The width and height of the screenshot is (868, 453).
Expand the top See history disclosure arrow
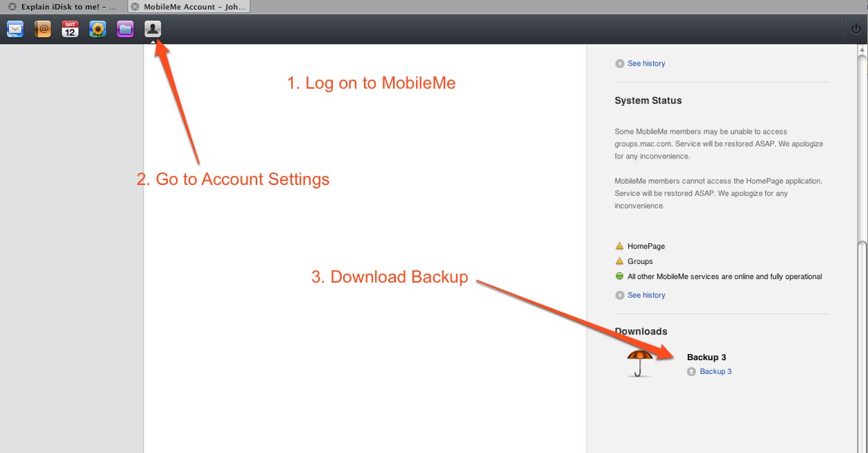click(619, 63)
